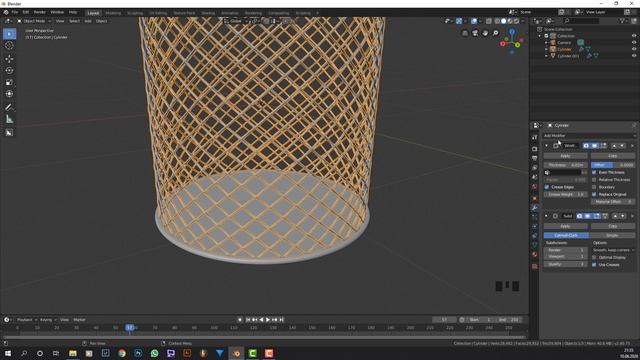
Task: Select the Simple subdivision type
Action: click(612, 236)
